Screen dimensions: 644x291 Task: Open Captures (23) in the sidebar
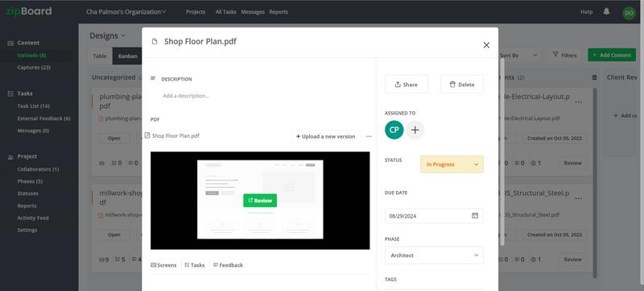pos(34,68)
